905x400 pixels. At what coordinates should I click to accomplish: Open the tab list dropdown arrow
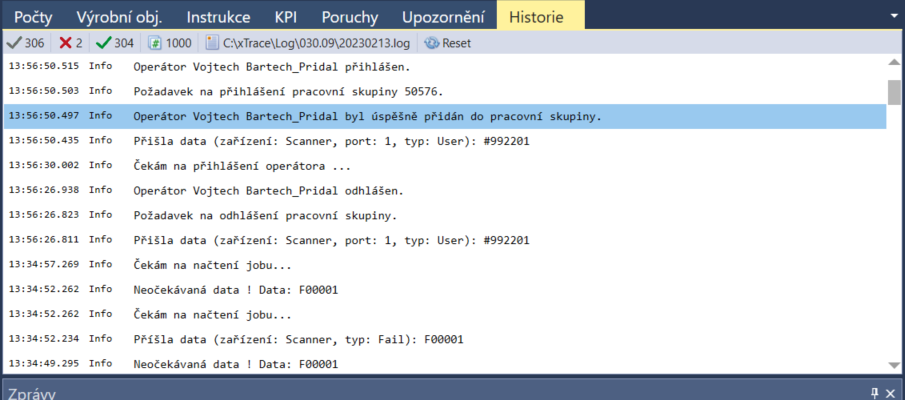[893, 17]
